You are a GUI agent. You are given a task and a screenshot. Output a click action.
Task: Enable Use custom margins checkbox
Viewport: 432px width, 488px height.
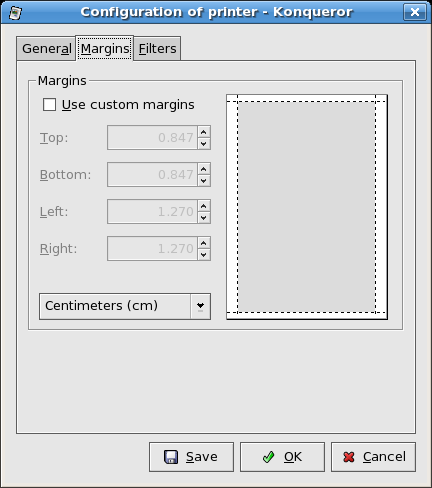pos(49,105)
